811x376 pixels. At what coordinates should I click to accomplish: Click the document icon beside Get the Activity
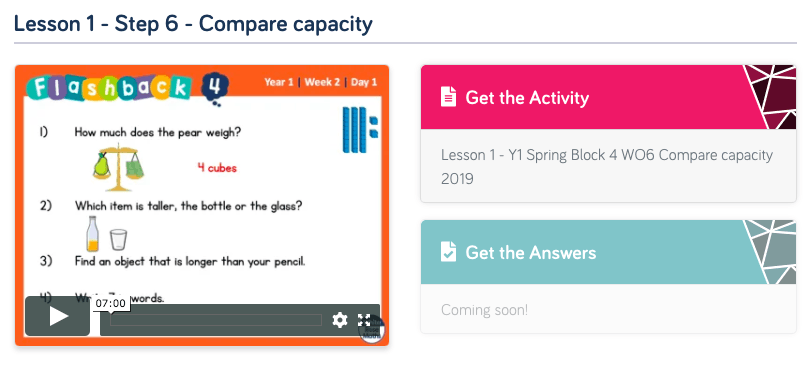(448, 97)
